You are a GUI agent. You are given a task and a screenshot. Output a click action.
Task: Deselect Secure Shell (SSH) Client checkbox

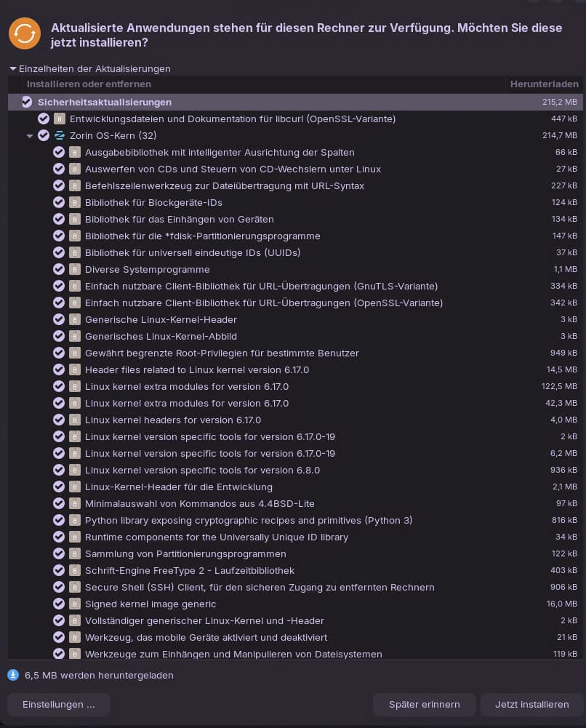click(59, 587)
